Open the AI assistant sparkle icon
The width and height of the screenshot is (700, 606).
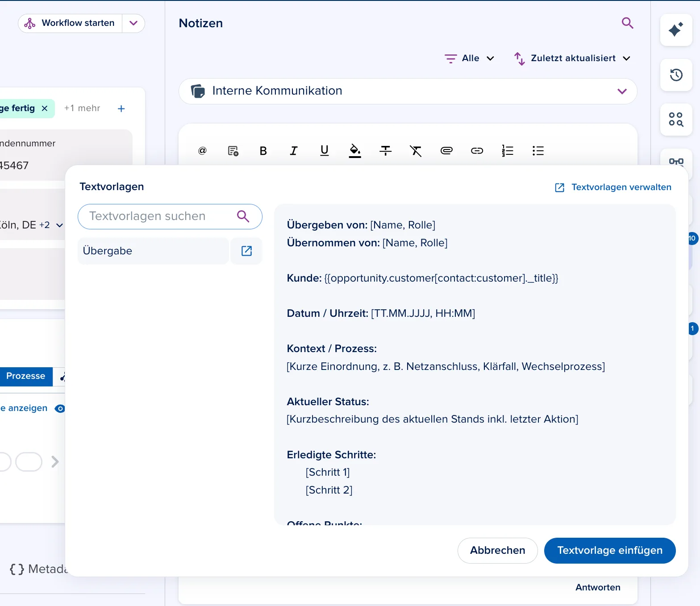(x=676, y=29)
